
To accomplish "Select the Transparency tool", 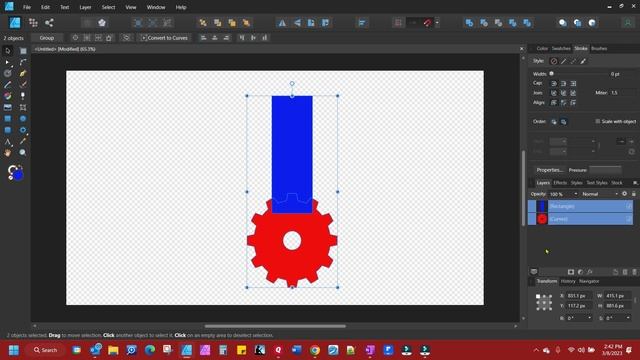I will coord(23,96).
